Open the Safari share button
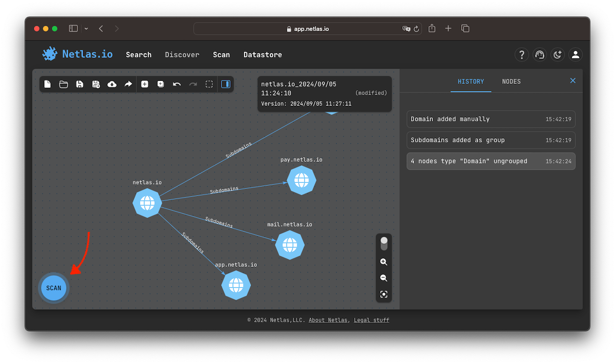 click(432, 28)
